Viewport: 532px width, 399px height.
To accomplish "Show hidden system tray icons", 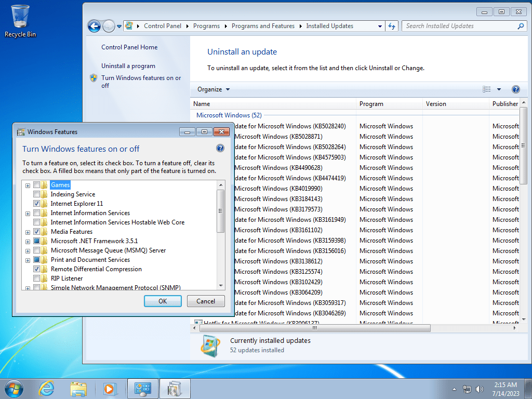I will [454, 389].
